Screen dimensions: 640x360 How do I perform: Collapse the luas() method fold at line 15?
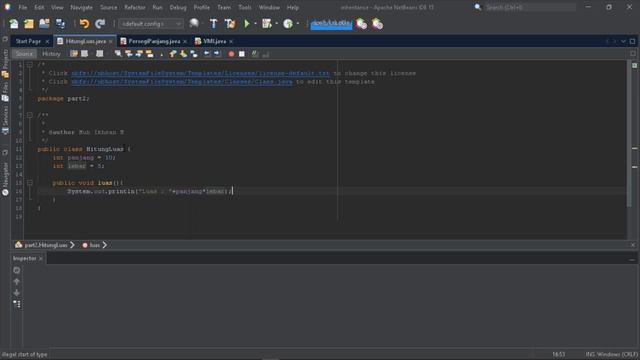point(30,183)
